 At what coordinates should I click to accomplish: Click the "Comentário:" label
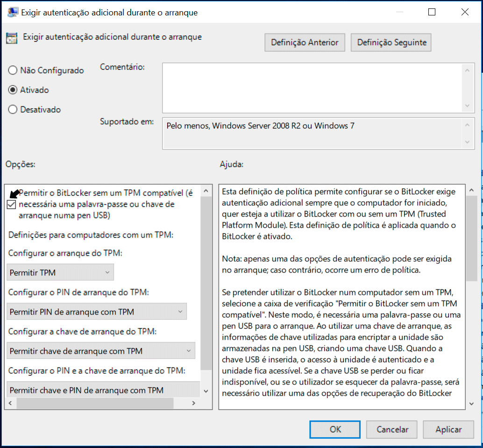tap(122, 67)
